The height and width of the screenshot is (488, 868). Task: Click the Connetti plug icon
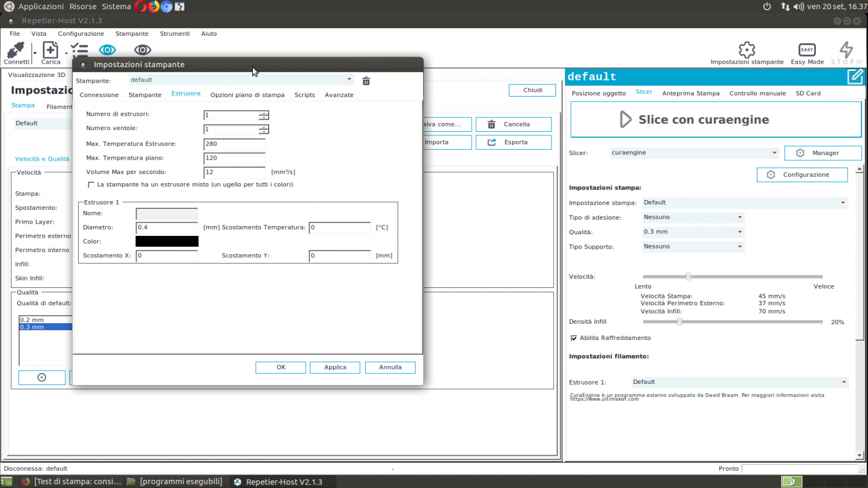(x=16, y=50)
